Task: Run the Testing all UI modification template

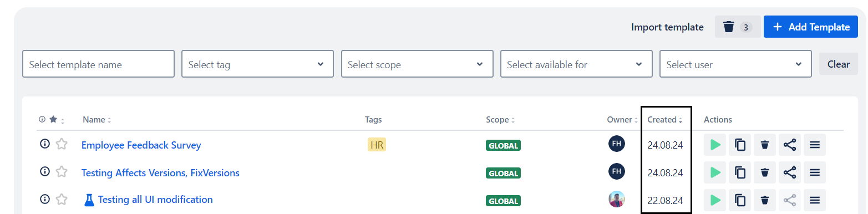Action: (x=715, y=200)
